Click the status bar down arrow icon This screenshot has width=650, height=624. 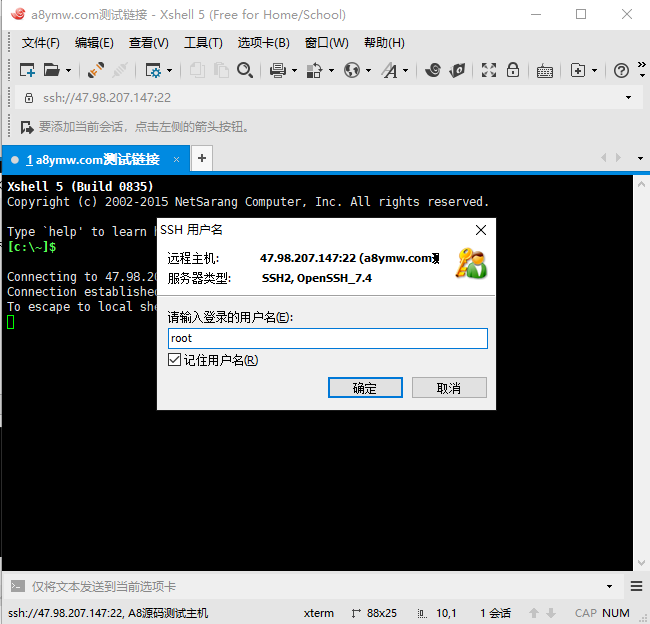coord(551,613)
